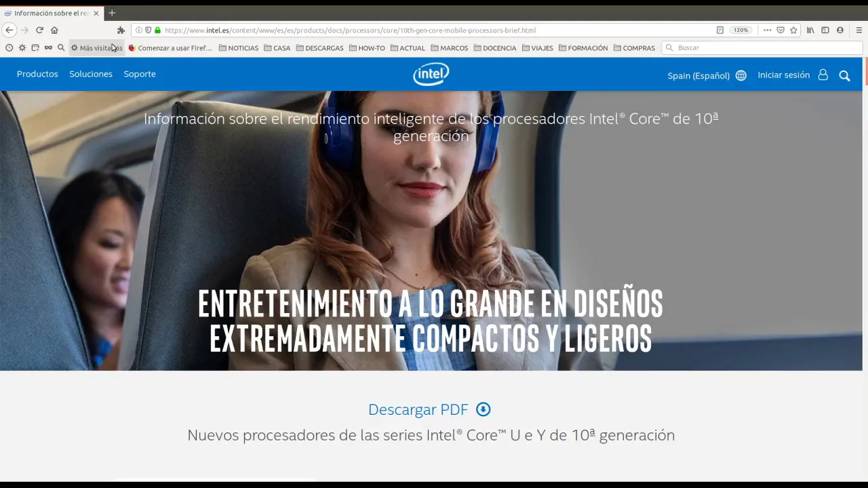Expand the FORMACIÓN bookmarks folder
Image resolution: width=868 pixels, height=488 pixels.
coord(583,48)
